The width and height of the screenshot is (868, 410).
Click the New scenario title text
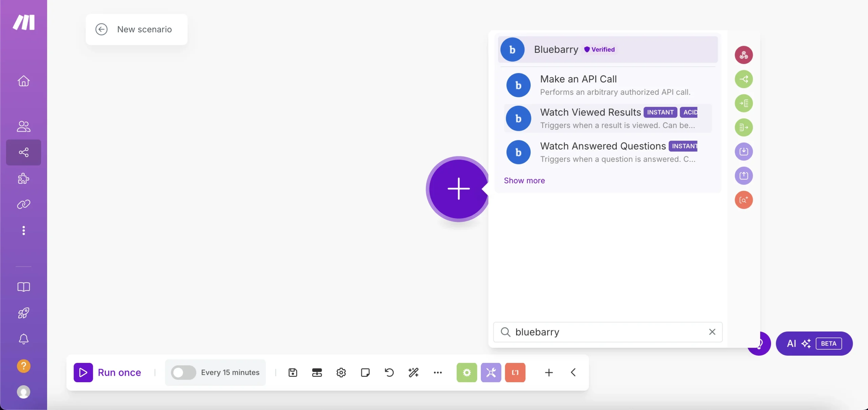144,29
